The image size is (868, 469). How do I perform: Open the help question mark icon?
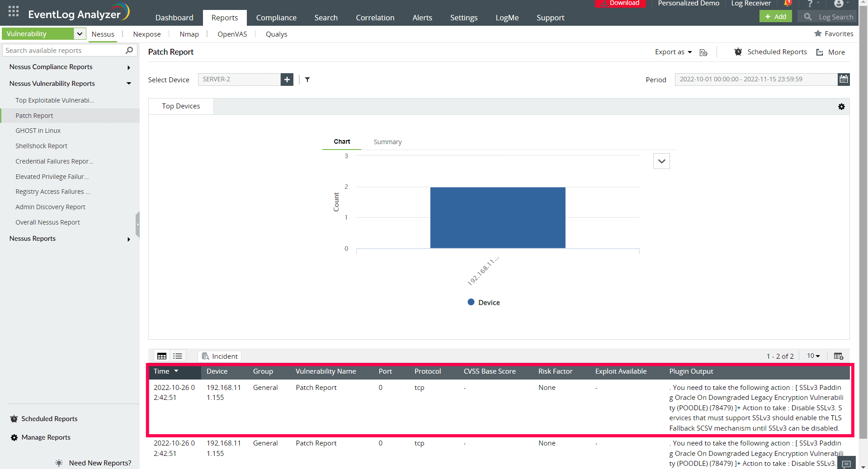click(810, 4)
